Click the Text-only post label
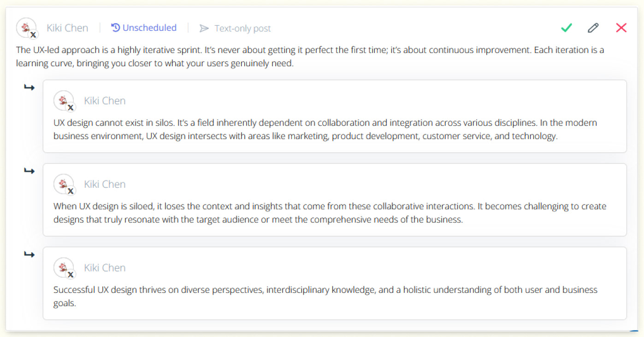Image resolution: width=644 pixels, height=337 pixels. pyautogui.click(x=242, y=29)
